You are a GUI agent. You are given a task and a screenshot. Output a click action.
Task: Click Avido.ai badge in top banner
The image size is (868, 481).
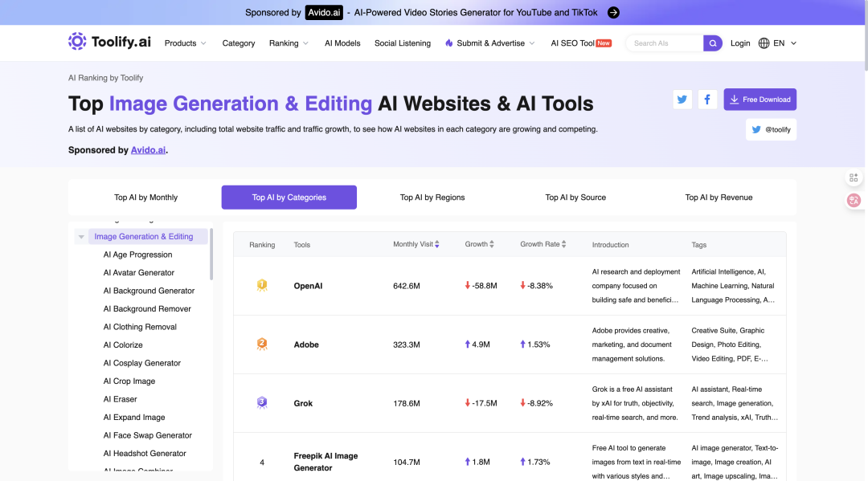324,12
